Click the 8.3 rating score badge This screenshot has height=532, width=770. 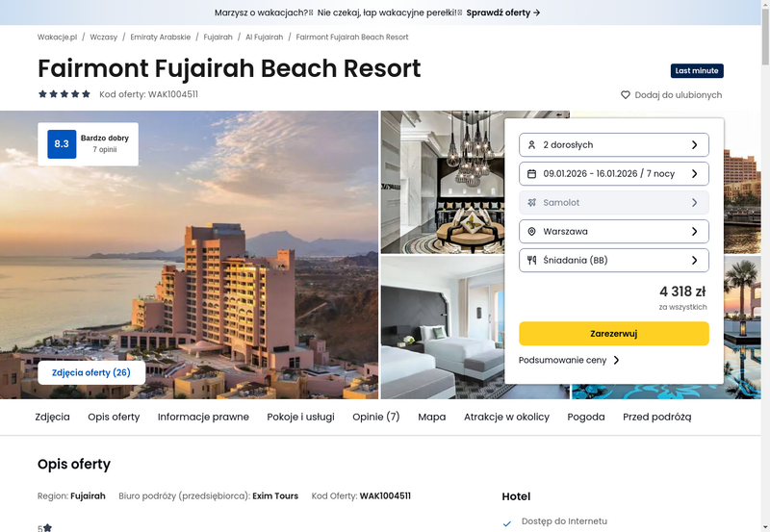click(x=62, y=143)
